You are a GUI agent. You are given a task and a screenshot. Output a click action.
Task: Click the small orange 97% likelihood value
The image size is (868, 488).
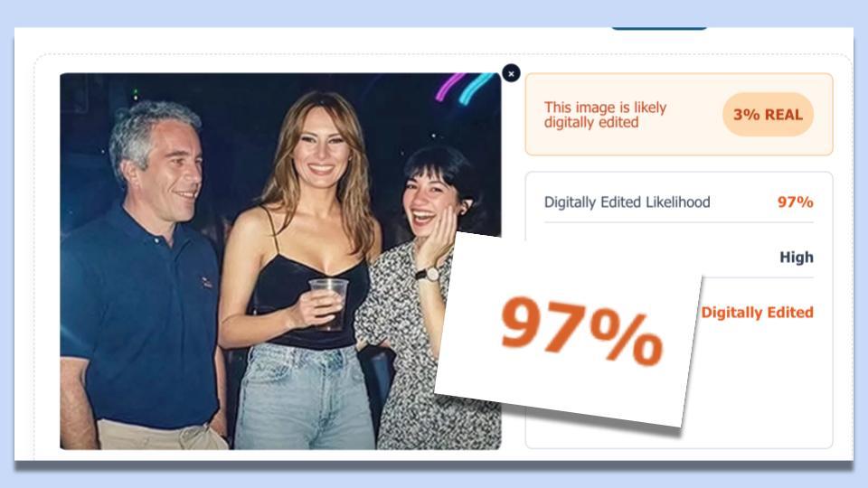795,202
